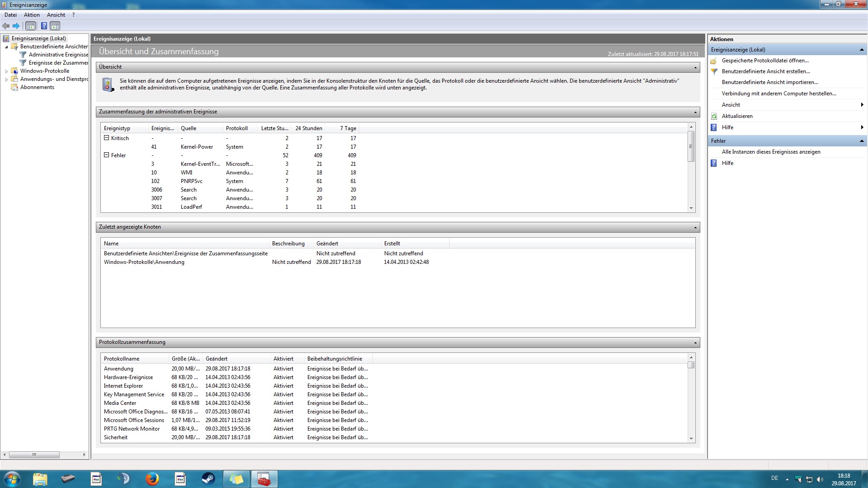Collapse the Fehler event type group
868x488 pixels.
click(107, 155)
